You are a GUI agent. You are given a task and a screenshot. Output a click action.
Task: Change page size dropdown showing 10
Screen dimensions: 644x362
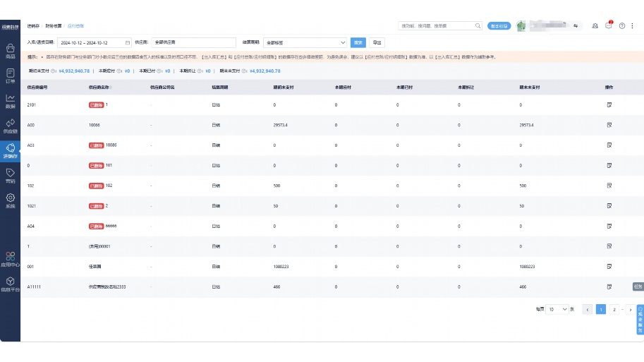pyautogui.click(x=557, y=309)
